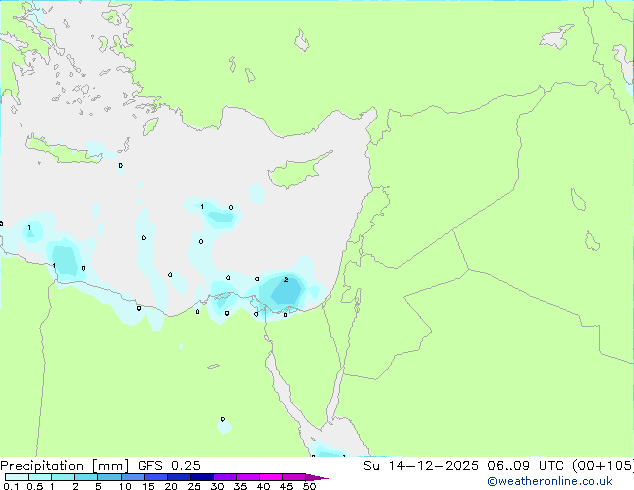Click the island of Cyprus on the map

click(x=295, y=172)
